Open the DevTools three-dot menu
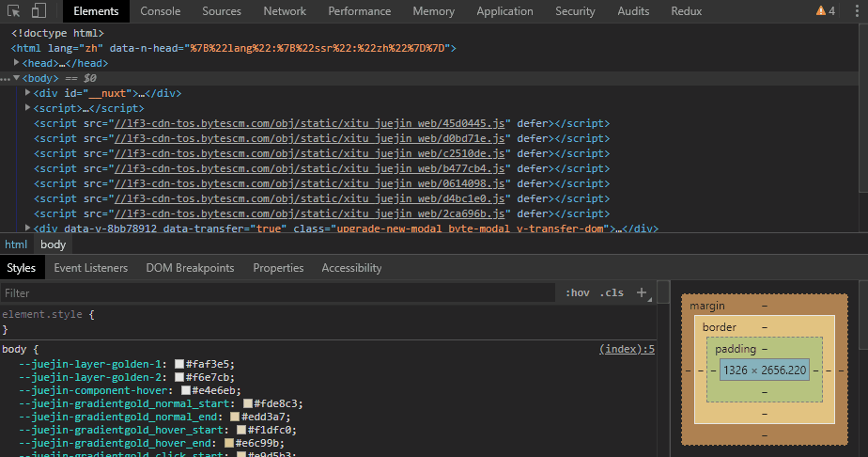This screenshot has height=457, width=868. pos(857,11)
